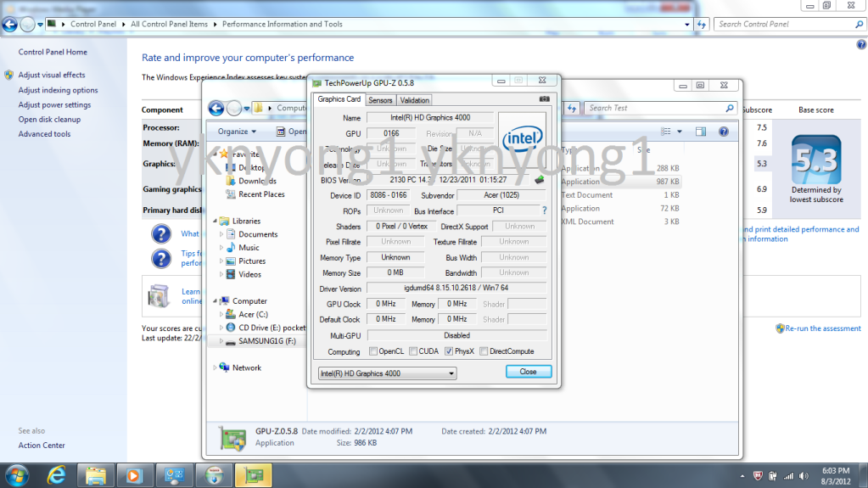Image resolution: width=868 pixels, height=488 pixels.
Task: Click All Control Panel Items breadcrumb
Action: click(x=170, y=25)
